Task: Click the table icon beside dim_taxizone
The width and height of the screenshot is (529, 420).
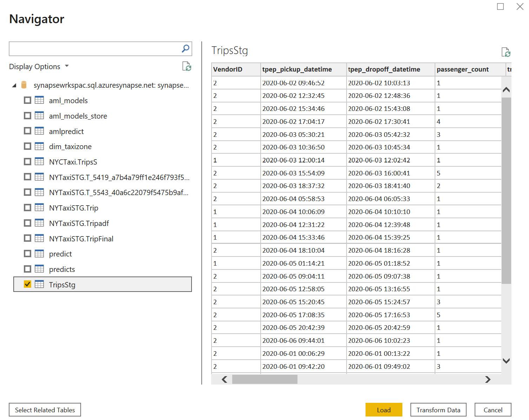Action: tap(39, 146)
